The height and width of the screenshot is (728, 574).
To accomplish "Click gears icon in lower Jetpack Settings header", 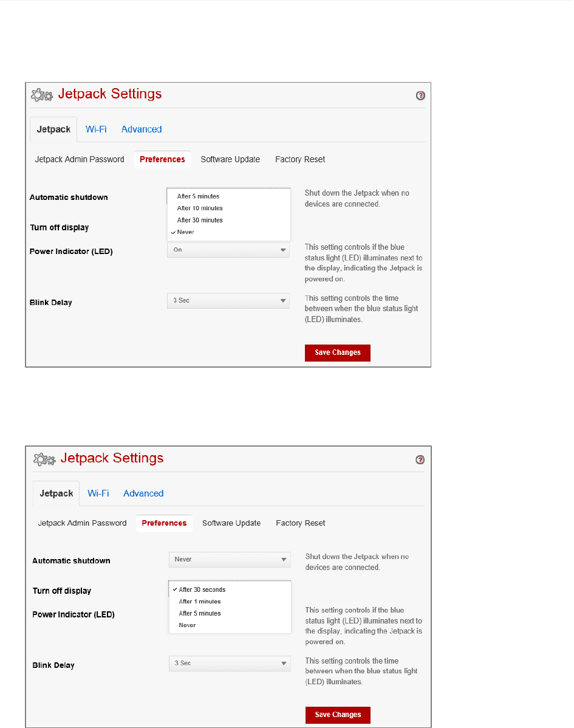I will (x=44, y=459).
